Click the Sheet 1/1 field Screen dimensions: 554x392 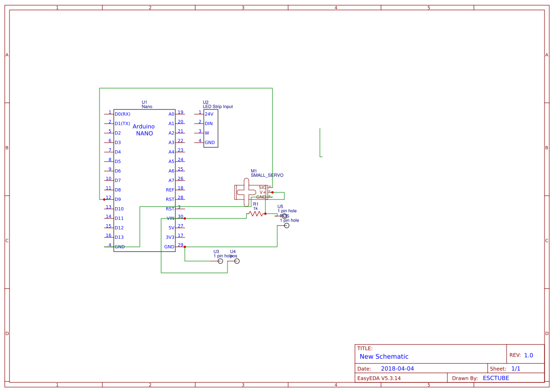click(509, 368)
